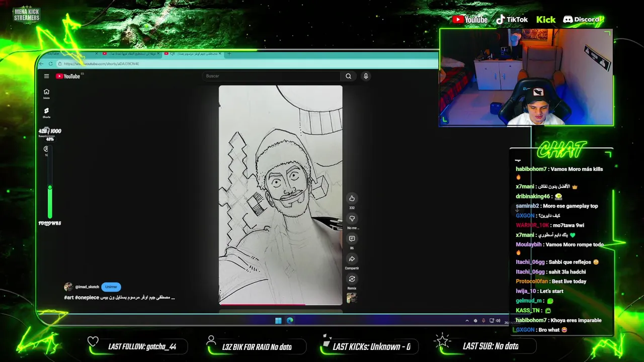Open comments on the short
The image size is (644, 362).
coord(352,239)
